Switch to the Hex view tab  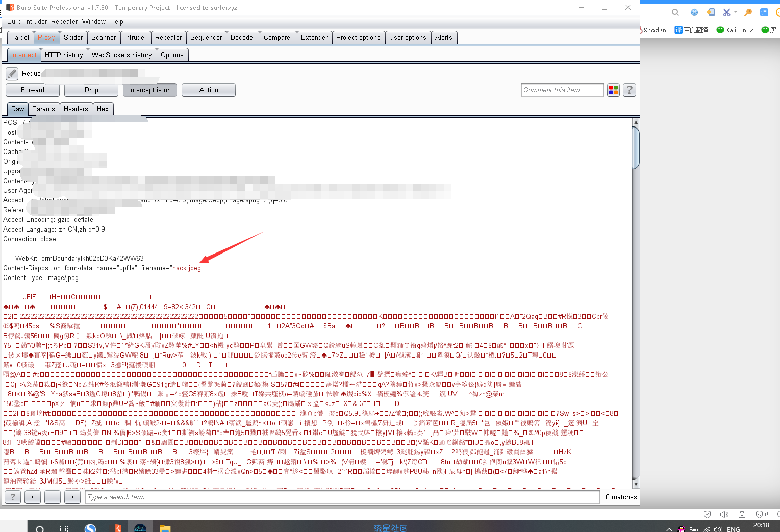pyautogui.click(x=103, y=109)
